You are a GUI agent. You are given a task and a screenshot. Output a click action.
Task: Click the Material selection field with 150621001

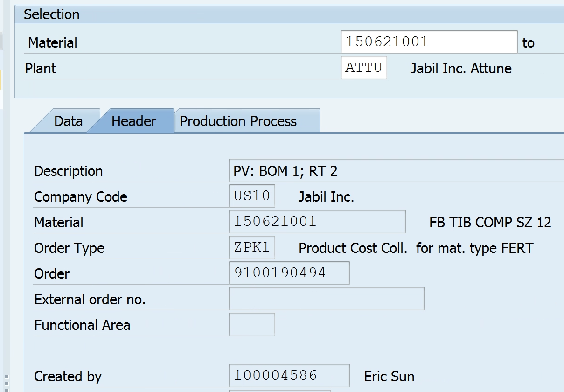429,42
